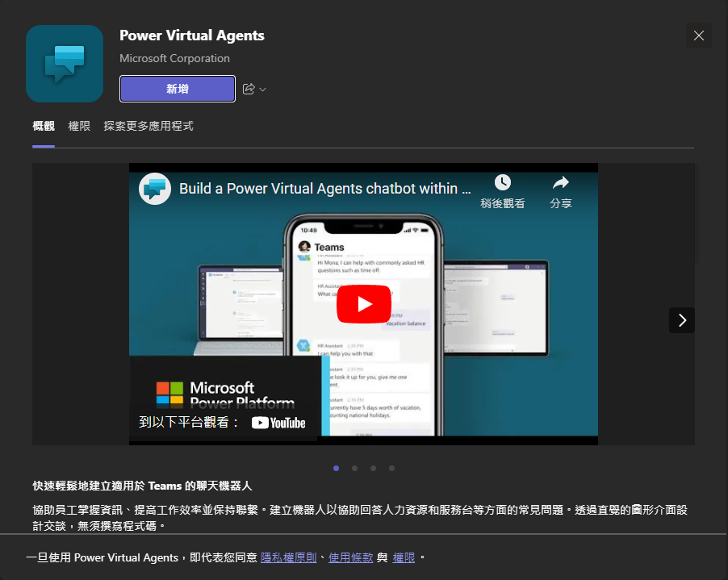Click the Power Virtual Agents title
This screenshot has width=728, height=580.
192,35
